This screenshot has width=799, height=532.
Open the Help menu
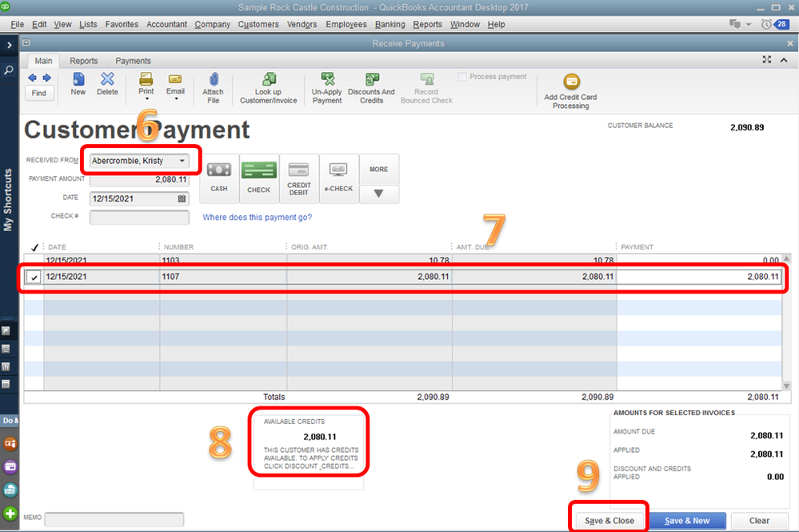coord(496,25)
